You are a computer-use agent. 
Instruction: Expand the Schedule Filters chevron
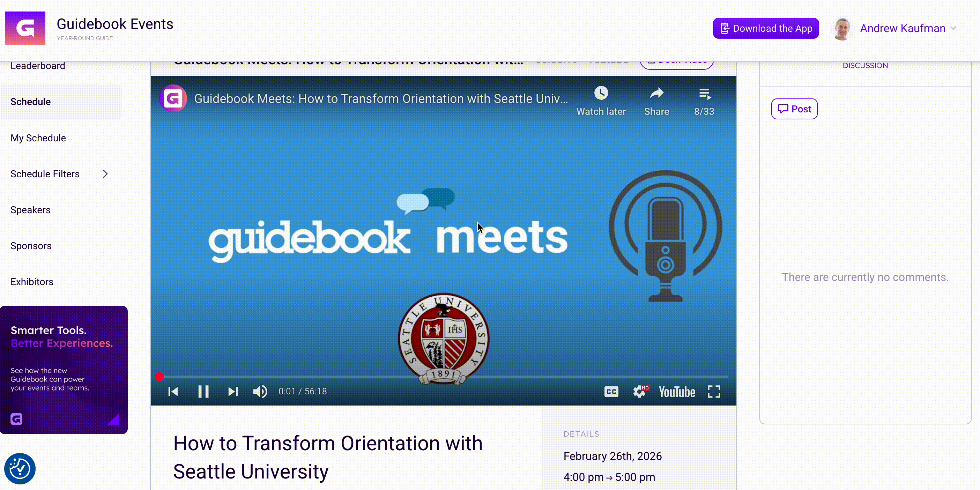[105, 174]
